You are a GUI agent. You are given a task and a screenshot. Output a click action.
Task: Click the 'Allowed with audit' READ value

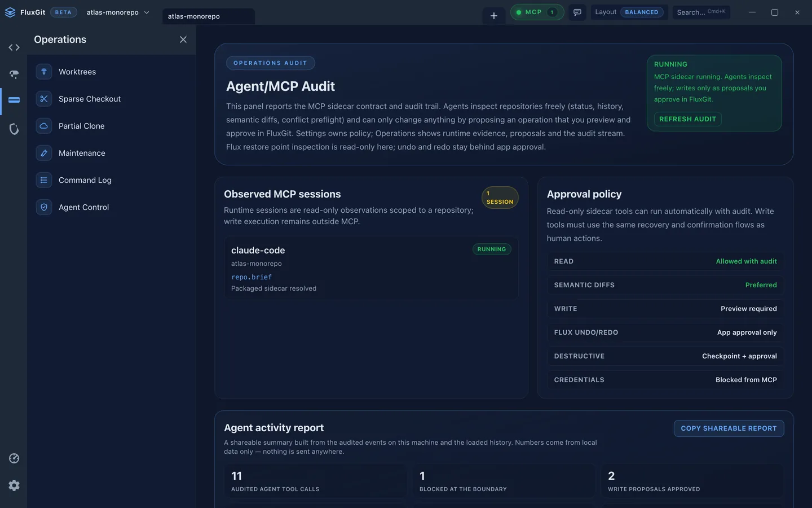[746, 261]
